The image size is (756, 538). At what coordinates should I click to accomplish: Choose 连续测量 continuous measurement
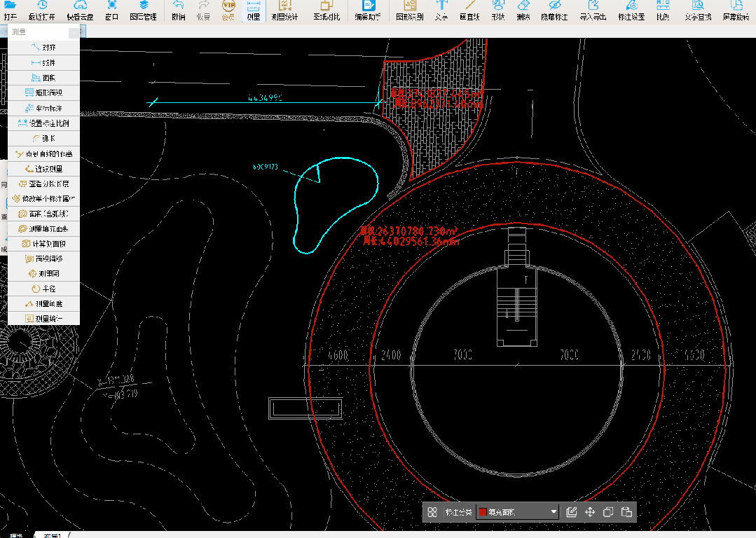click(44, 169)
